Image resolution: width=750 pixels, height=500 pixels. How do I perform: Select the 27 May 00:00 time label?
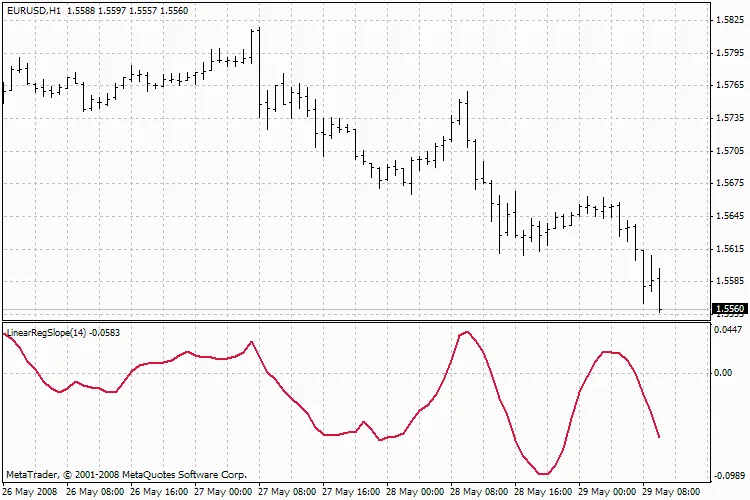(x=224, y=492)
